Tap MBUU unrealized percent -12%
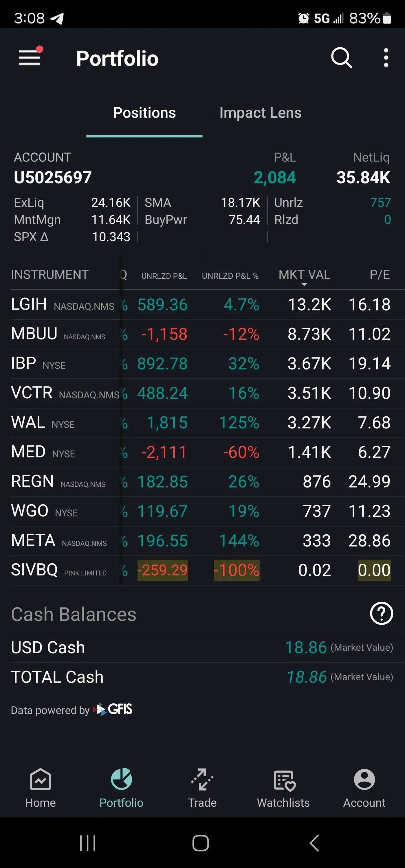This screenshot has width=405, height=868. coord(241,334)
